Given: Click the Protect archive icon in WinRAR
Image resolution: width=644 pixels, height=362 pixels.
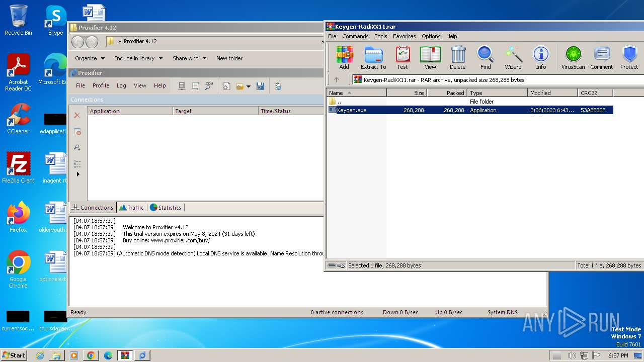Looking at the screenshot, I should [x=629, y=57].
